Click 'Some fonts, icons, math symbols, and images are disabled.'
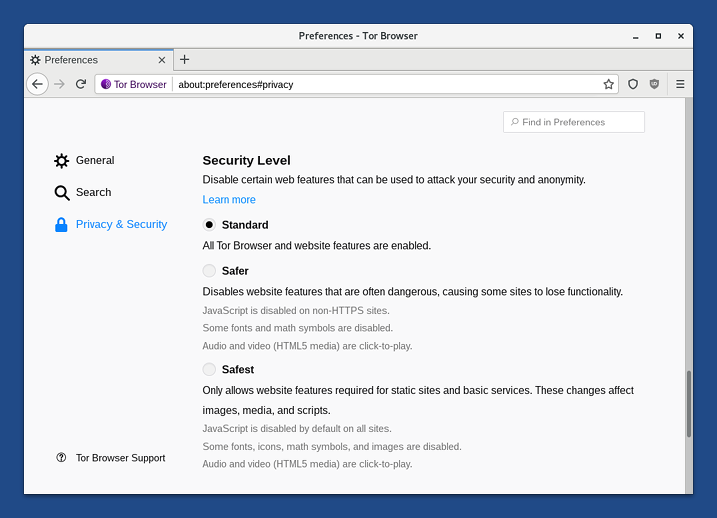Viewport: 717px width, 518px height. [x=332, y=447]
